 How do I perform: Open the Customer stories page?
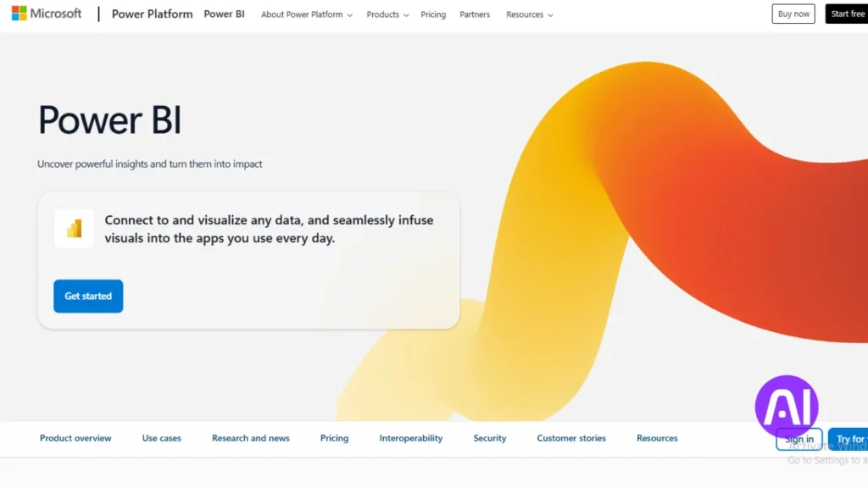571,438
